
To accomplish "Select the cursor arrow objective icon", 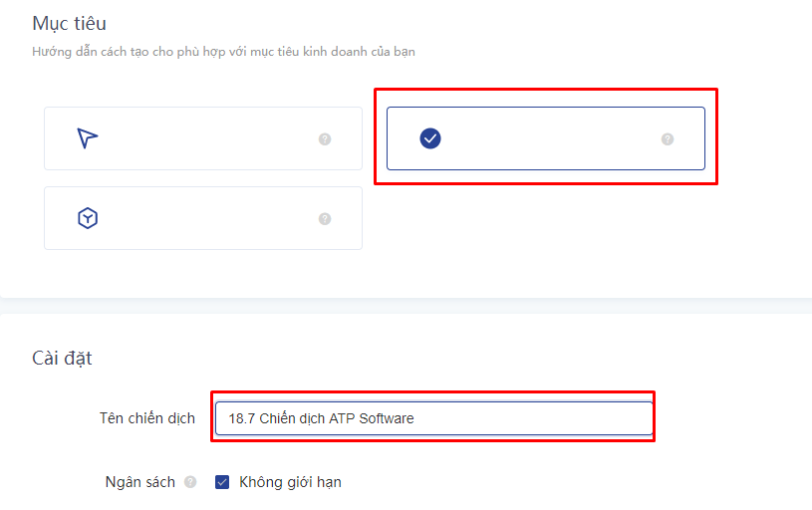I will click(x=88, y=138).
